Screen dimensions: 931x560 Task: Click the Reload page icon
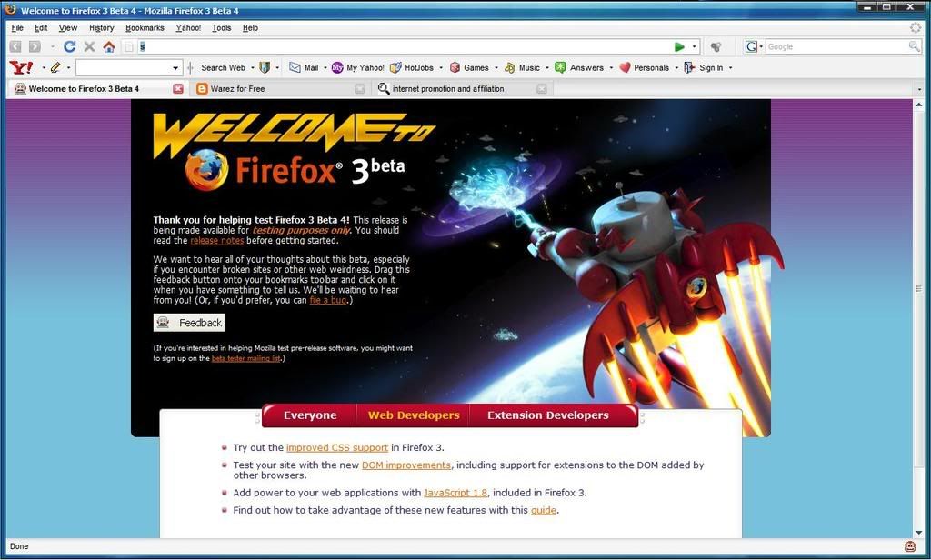point(69,46)
